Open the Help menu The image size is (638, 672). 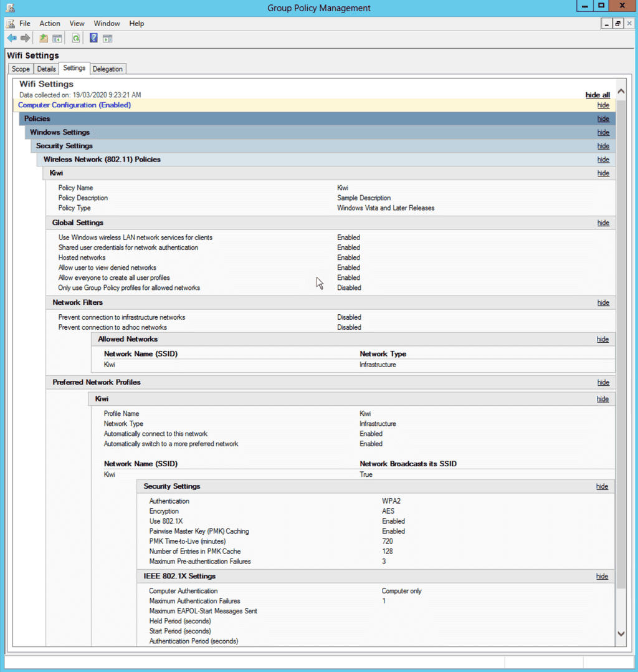[x=136, y=24]
